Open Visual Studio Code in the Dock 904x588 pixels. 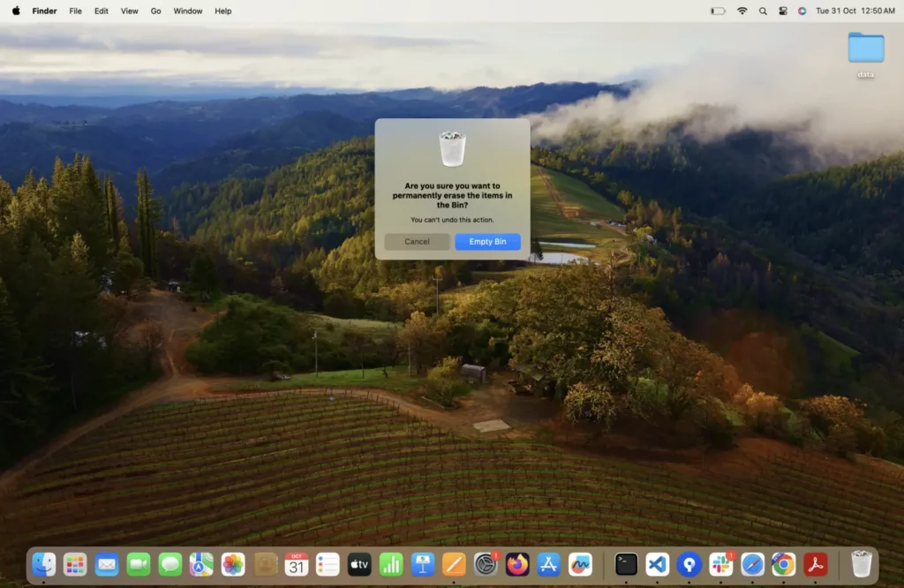tap(658, 564)
